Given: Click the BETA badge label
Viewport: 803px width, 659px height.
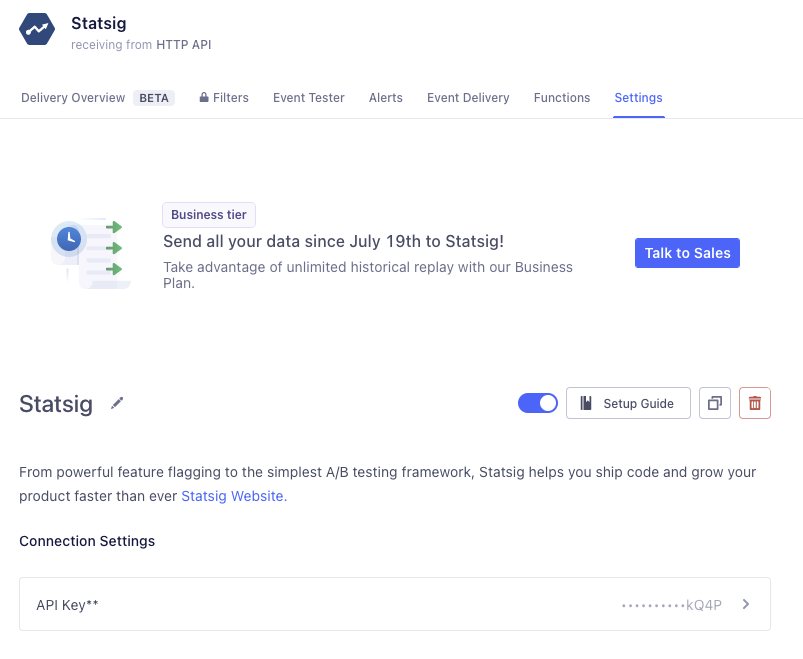Looking at the screenshot, I should [154, 98].
